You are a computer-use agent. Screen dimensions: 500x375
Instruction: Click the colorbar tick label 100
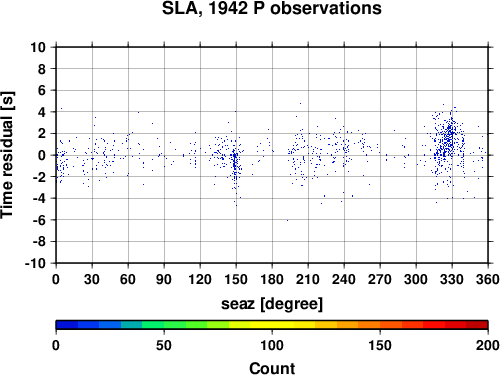272,345
